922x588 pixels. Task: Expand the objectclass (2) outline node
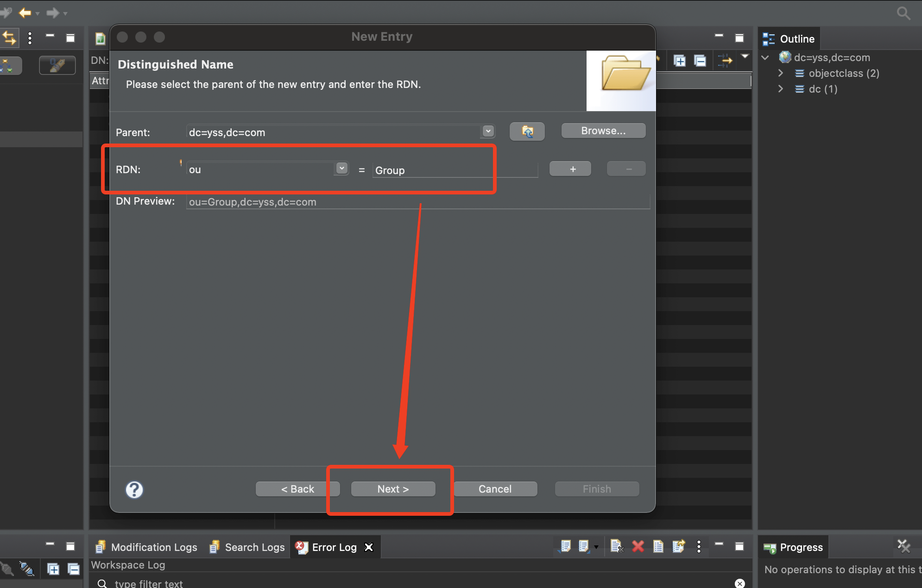point(781,73)
